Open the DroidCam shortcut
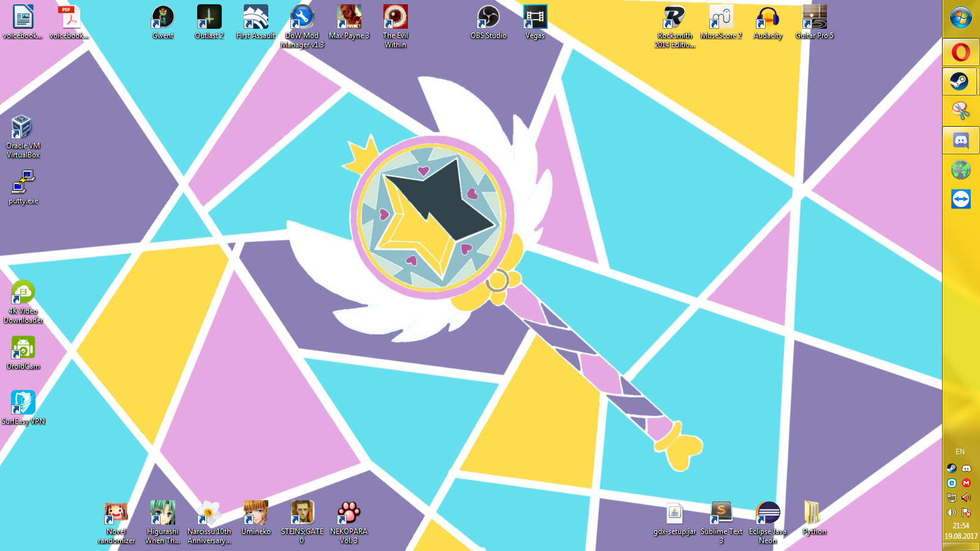The width and height of the screenshot is (980, 551). (23, 353)
